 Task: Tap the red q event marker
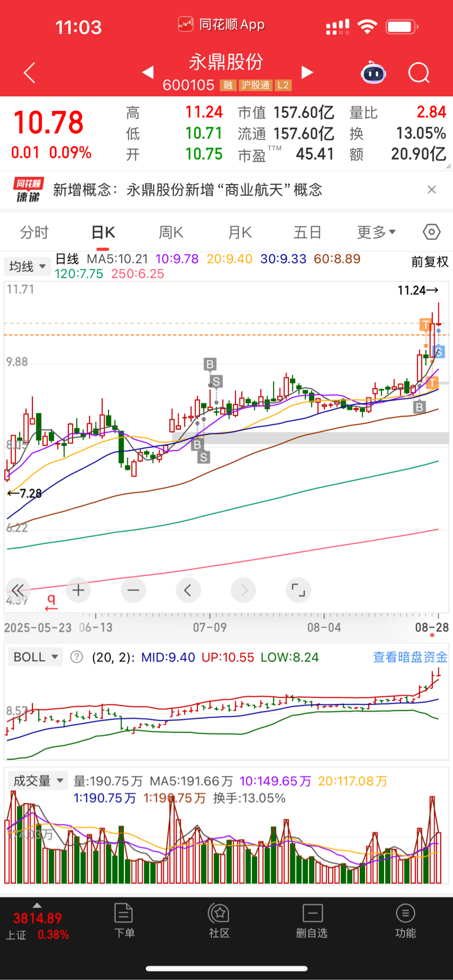(51, 601)
